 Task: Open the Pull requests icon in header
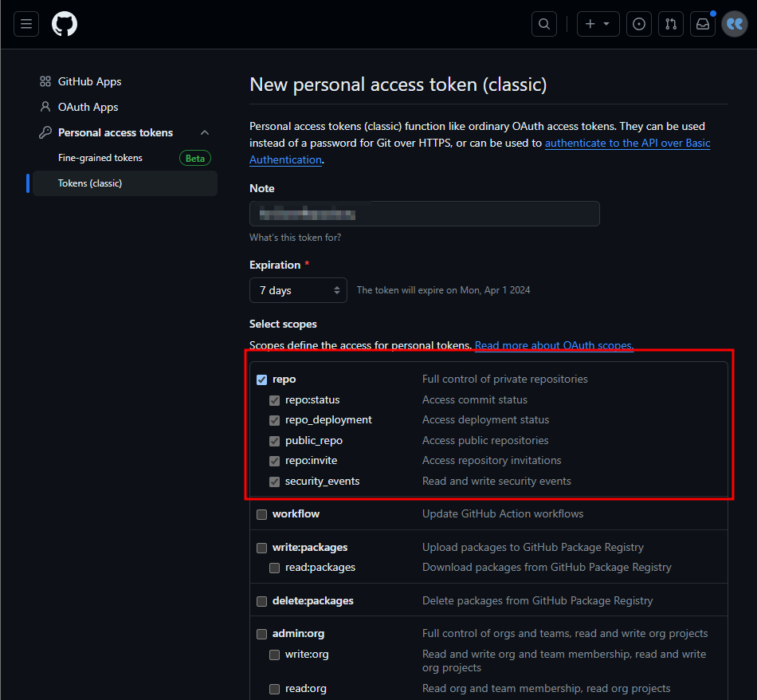[x=671, y=24]
